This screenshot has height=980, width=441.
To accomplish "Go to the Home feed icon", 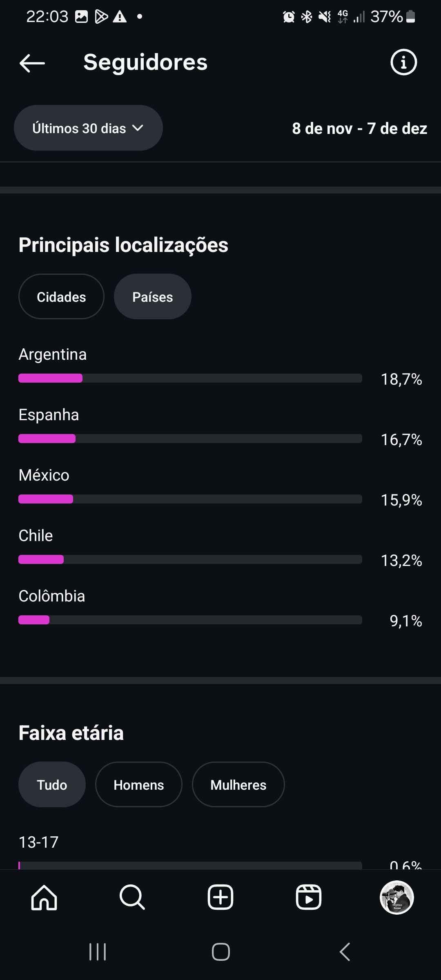I will pos(44,897).
